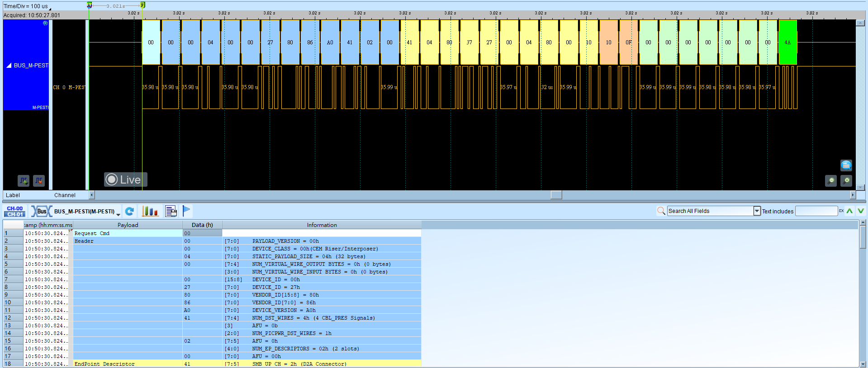Click the decode table scroll down arrow
The image size is (868, 368).
863,364
